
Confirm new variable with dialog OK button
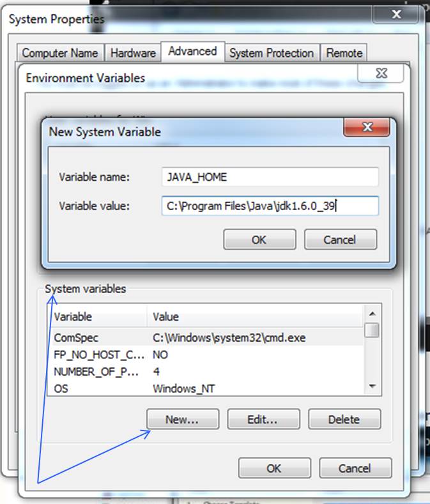(259, 240)
